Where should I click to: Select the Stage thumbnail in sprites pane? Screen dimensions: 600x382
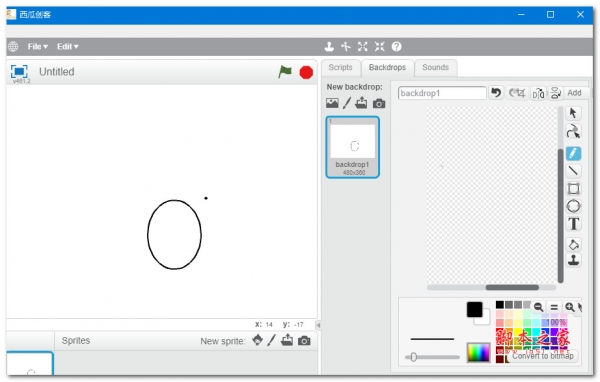coord(30,364)
